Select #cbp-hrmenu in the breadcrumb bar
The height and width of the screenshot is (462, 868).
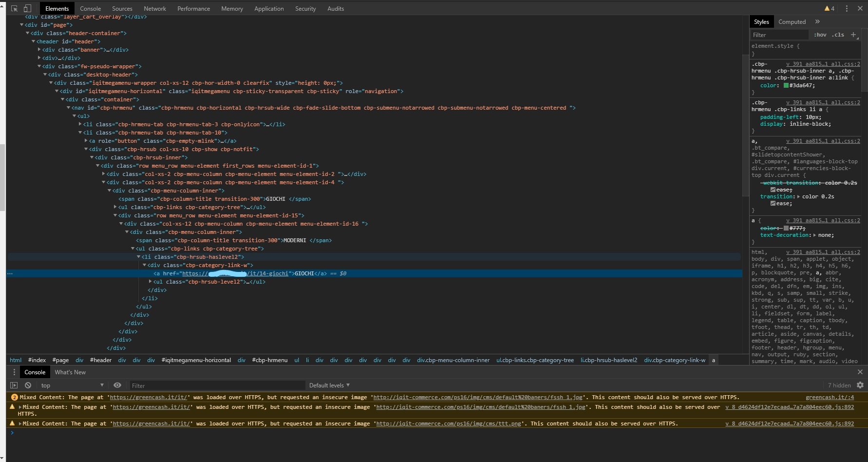270,360
